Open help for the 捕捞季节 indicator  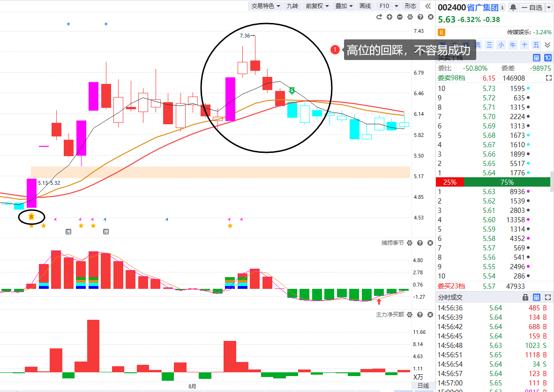coord(420,243)
